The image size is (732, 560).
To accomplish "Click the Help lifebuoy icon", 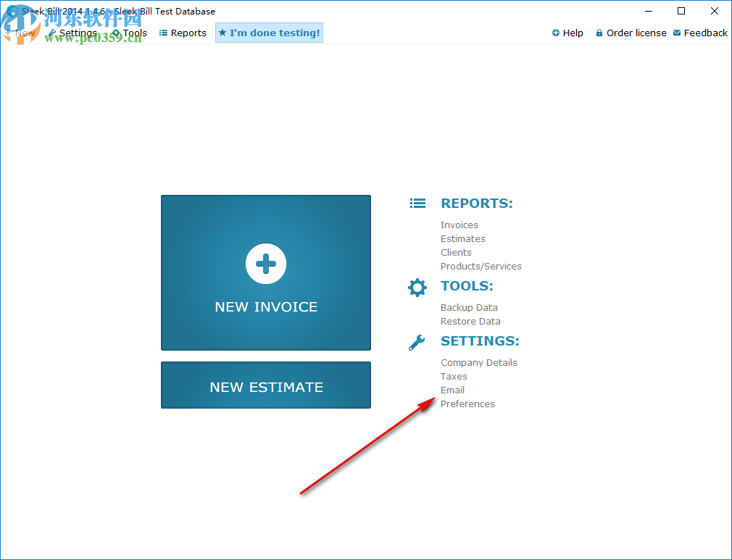I will [556, 33].
